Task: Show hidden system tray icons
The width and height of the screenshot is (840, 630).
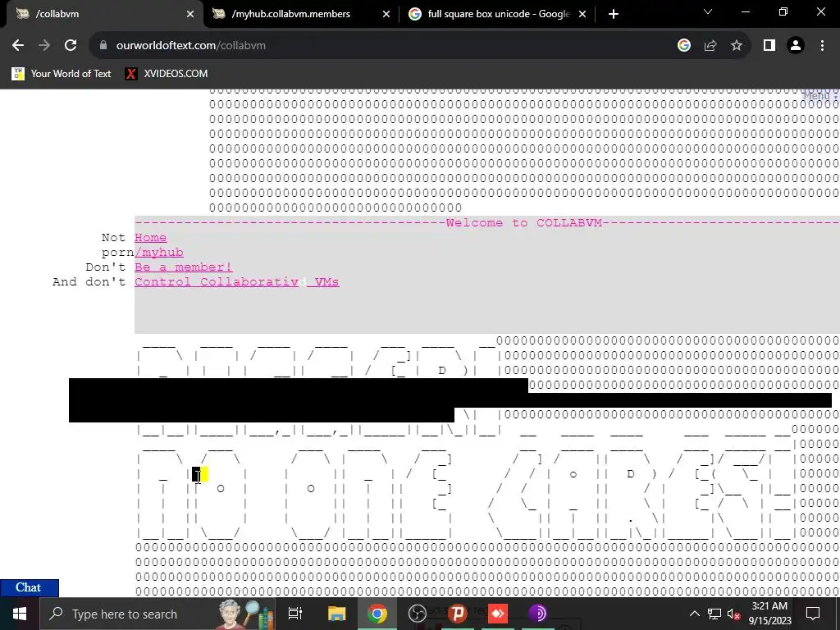Action: click(694, 614)
